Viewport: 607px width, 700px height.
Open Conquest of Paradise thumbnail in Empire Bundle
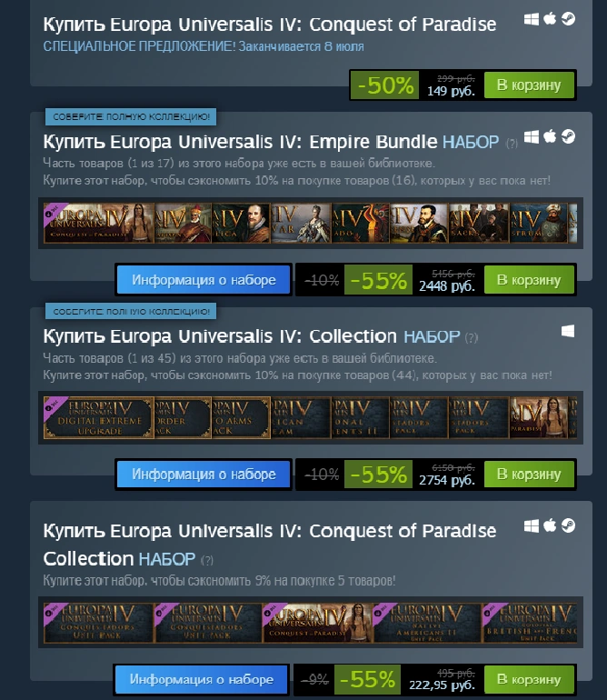click(x=99, y=224)
